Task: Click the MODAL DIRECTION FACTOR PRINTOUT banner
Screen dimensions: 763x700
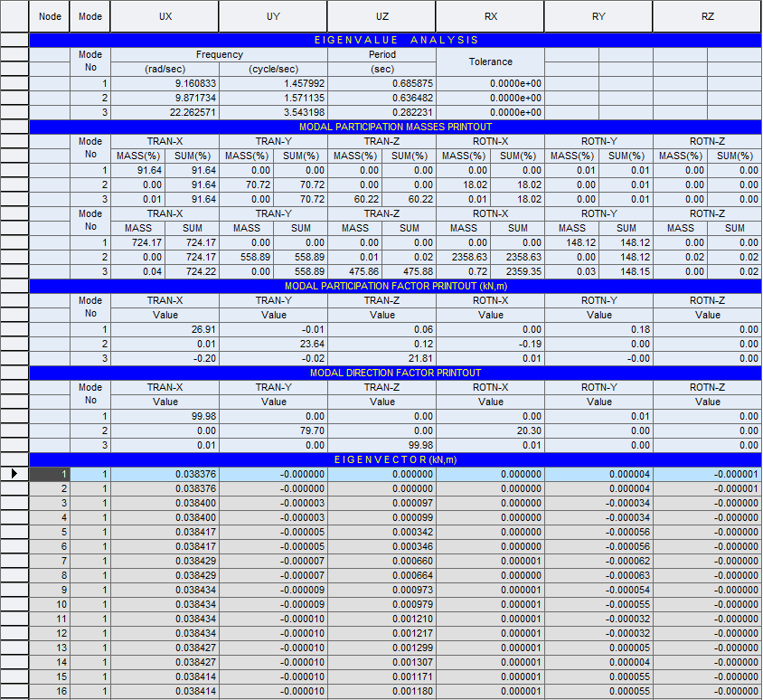Action: [396, 373]
